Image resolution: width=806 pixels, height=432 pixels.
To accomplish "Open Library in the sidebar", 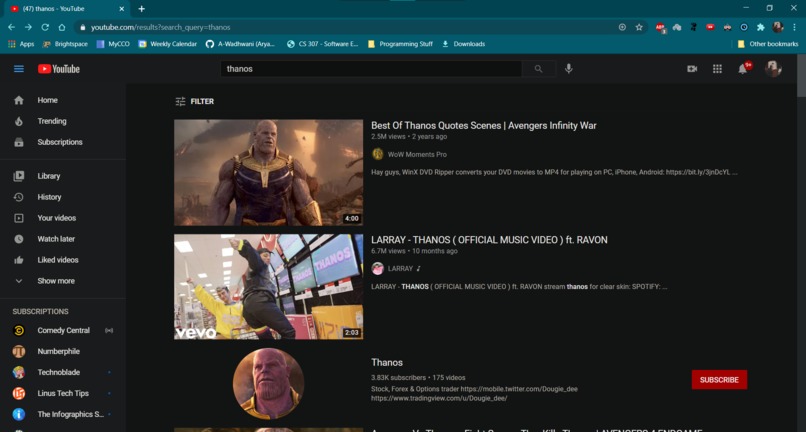I will (x=63, y=176).
